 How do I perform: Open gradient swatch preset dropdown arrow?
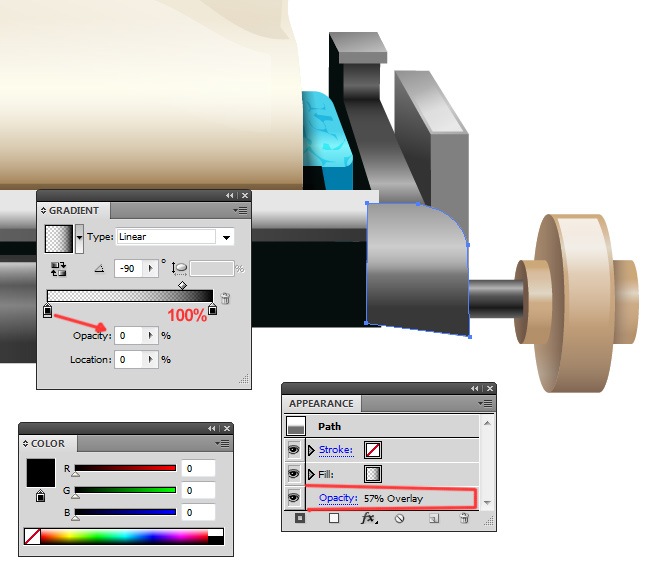pos(79,238)
